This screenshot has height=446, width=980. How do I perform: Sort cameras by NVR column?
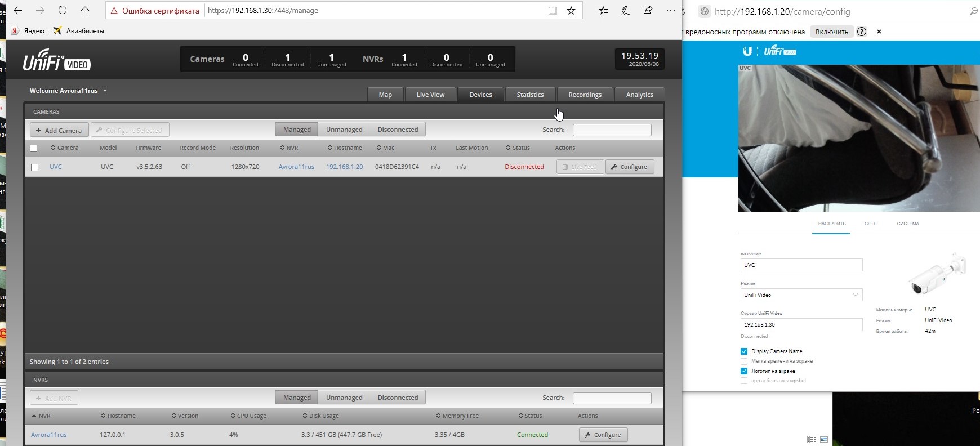pyautogui.click(x=289, y=148)
